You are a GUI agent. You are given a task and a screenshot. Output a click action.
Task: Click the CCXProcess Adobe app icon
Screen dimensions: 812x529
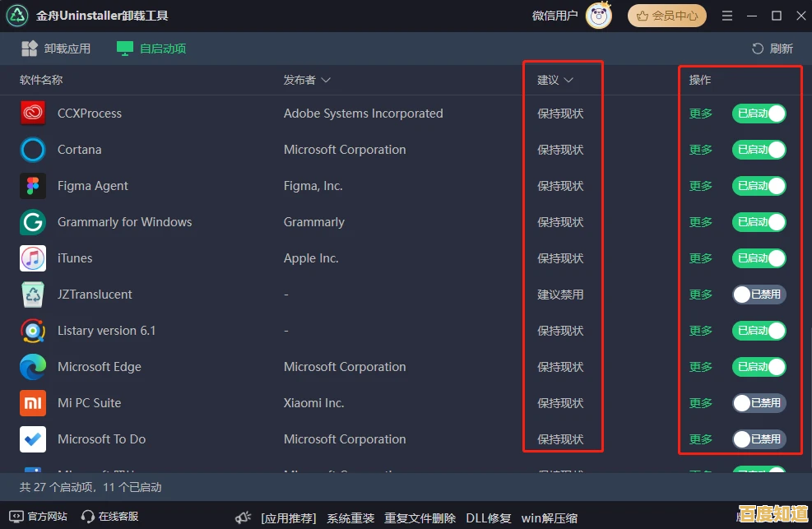click(33, 114)
